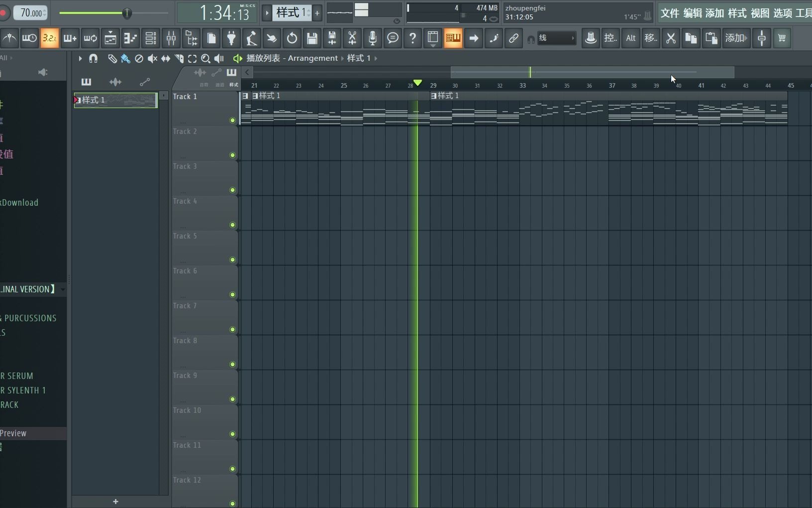Click the microphone one-click recording icon

tap(373, 38)
